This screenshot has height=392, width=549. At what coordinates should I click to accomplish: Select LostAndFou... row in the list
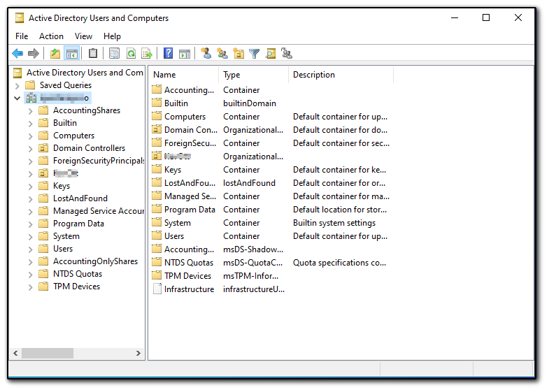click(x=271, y=183)
